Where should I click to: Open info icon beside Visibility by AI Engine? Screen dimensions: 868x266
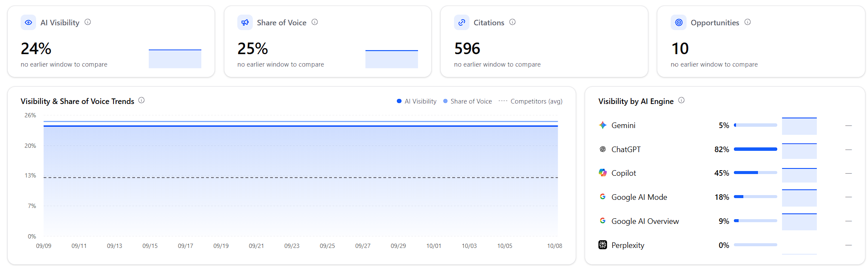click(681, 100)
